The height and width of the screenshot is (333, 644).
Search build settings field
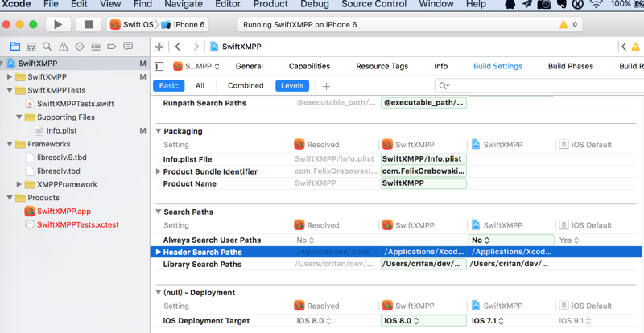click(x=539, y=86)
